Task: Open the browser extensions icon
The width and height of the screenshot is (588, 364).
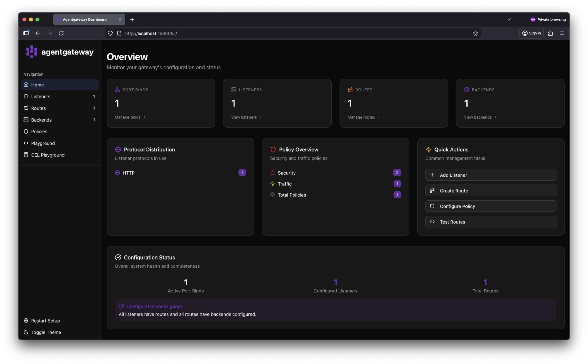Action: (x=550, y=33)
